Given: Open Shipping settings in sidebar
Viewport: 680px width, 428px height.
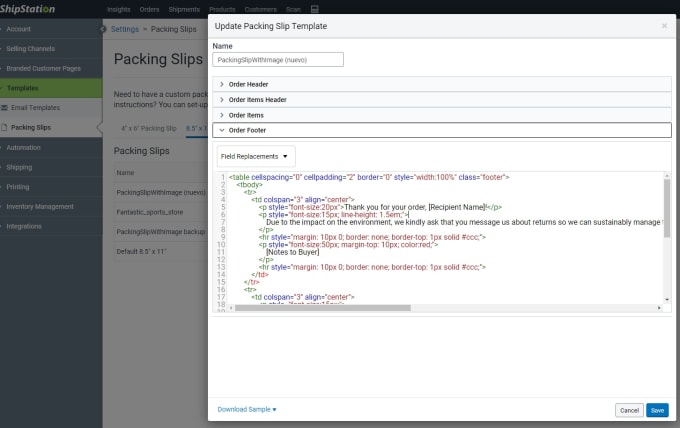Looking at the screenshot, I should [51, 167].
